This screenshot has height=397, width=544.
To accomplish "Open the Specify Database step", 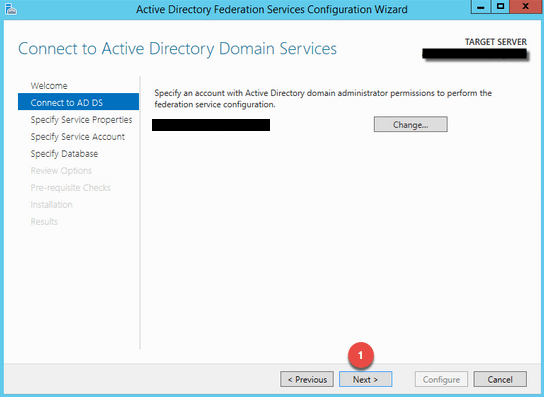I will coord(64,154).
